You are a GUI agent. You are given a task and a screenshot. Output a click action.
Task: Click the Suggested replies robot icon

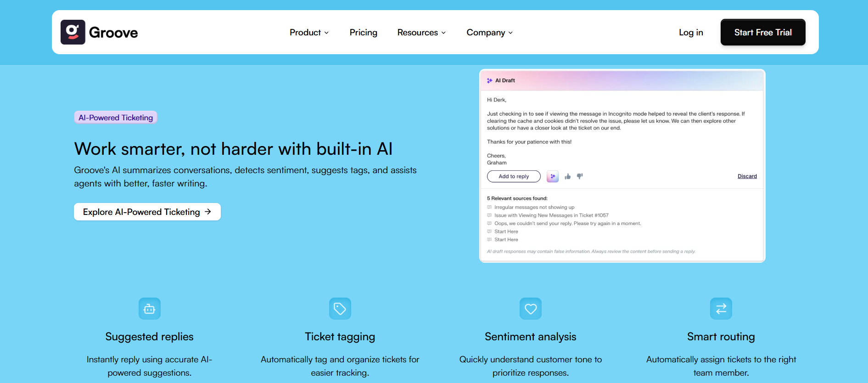click(x=150, y=309)
